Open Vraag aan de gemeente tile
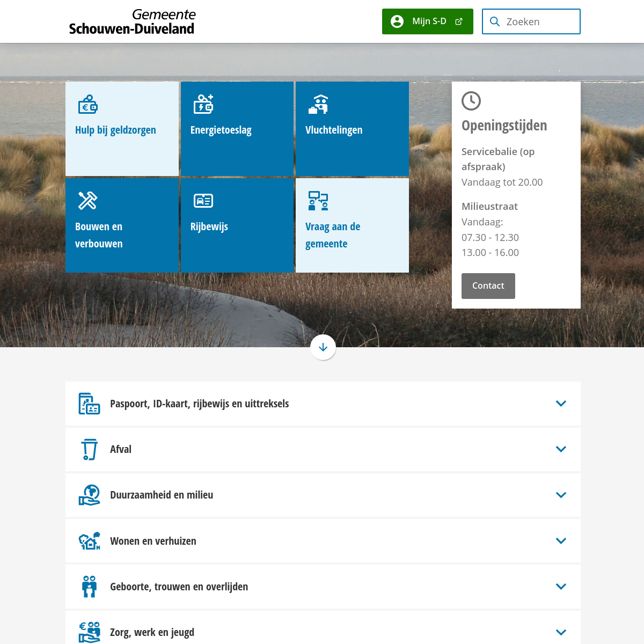This screenshot has width=644, height=644. tap(352, 225)
